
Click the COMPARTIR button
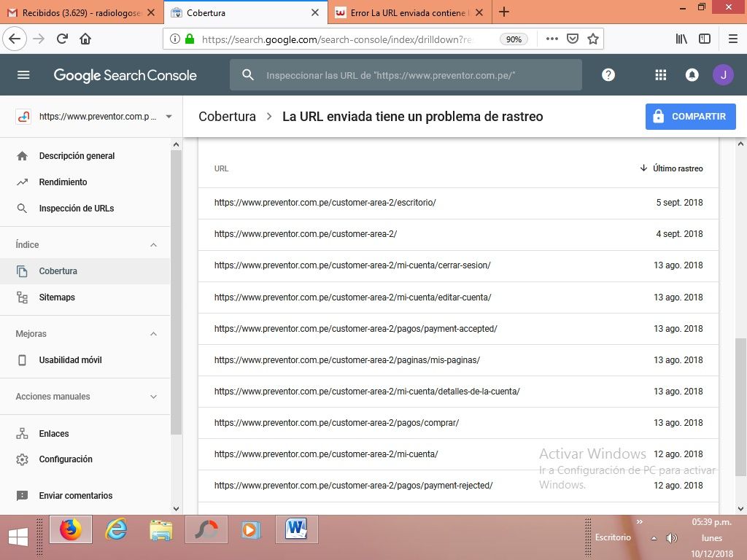690,116
